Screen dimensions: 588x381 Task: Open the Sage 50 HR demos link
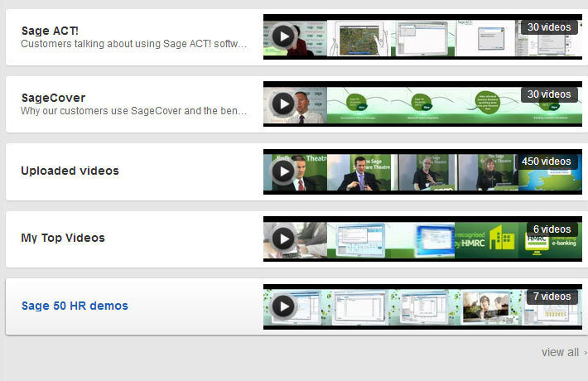(x=75, y=306)
